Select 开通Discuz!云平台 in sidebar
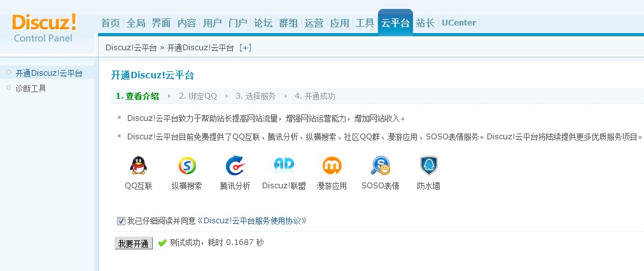This screenshot has width=644, height=271. [x=49, y=74]
